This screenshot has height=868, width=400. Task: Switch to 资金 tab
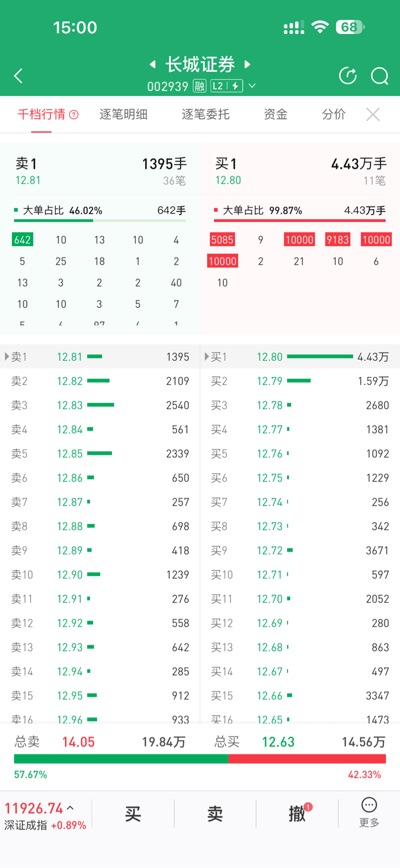coord(276,114)
